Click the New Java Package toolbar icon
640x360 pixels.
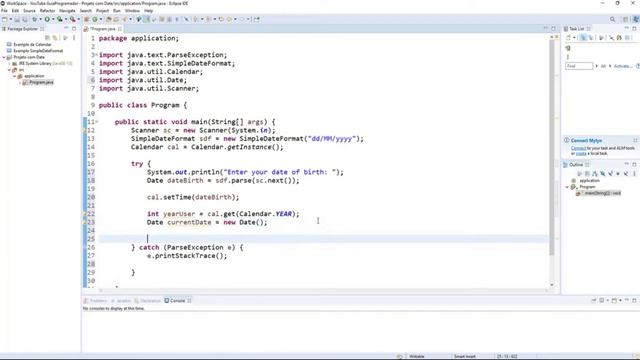(87, 19)
